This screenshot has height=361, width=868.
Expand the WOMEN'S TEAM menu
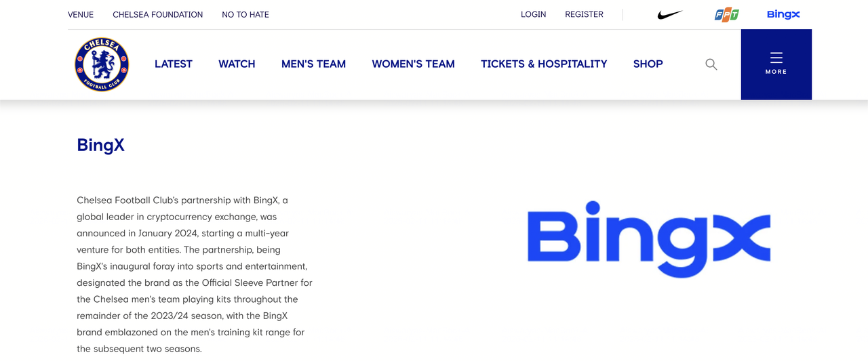click(413, 64)
